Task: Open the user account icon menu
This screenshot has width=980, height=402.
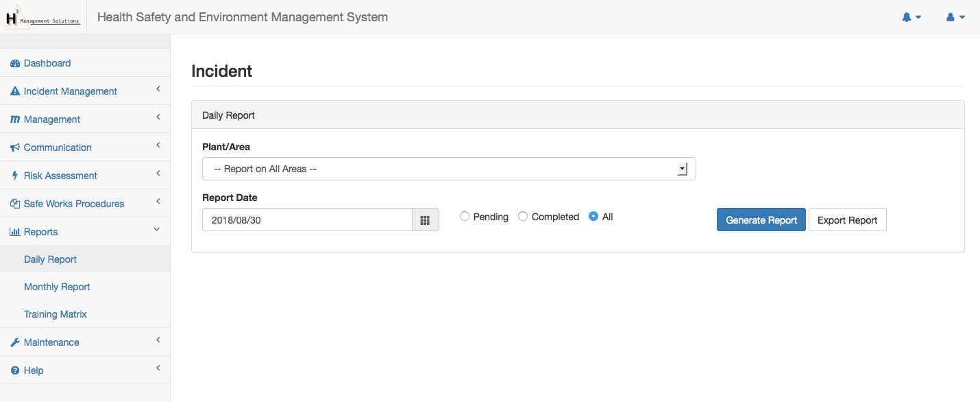Action: pyautogui.click(x=951, y=17)
